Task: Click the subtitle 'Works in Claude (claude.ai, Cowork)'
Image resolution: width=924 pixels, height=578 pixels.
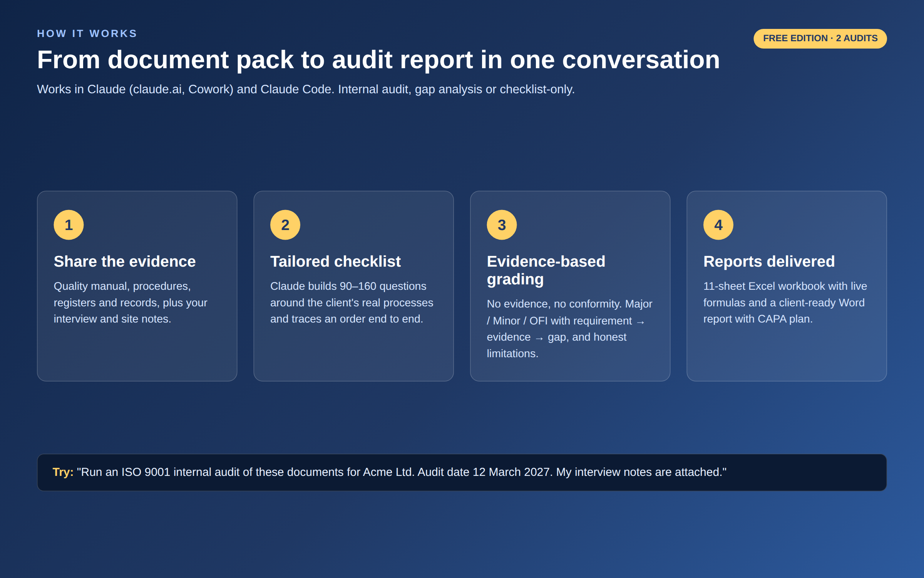Action: click(x=306, y=89)
